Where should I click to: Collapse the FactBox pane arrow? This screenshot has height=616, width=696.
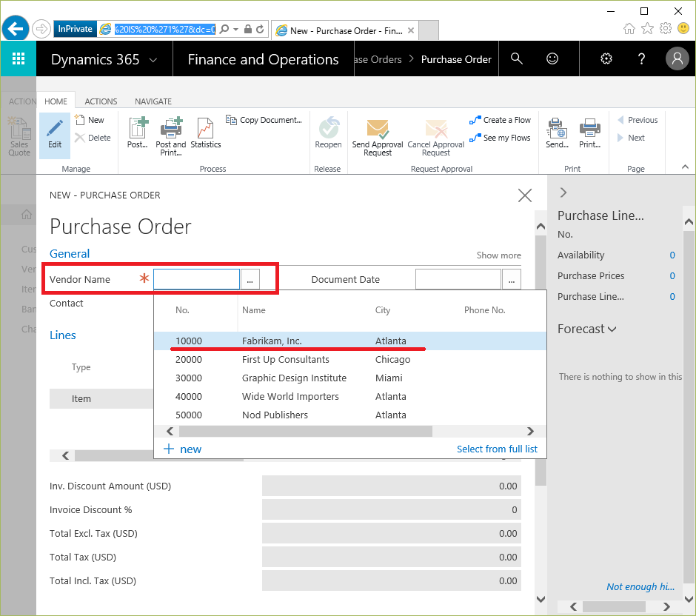[563, 192]
